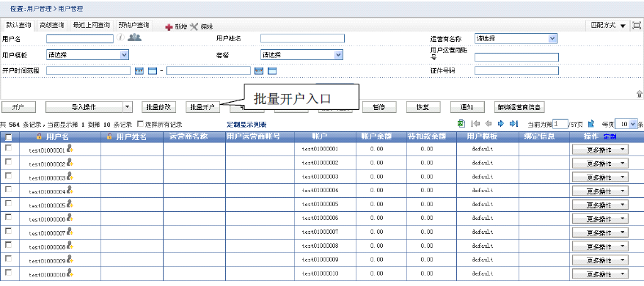The height and width of the screenshot is (286, 644).
Task: Check the row checkbox for test01000002
Action: pos(8,162)
